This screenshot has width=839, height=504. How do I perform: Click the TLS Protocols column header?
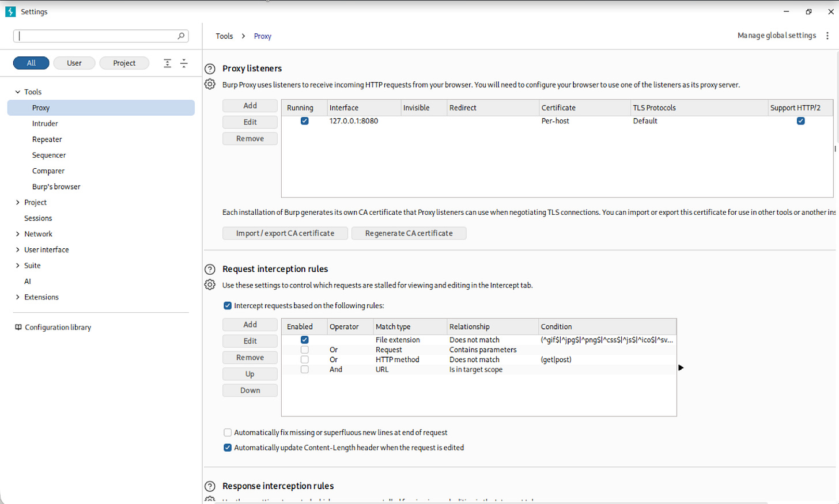coord(699,108)
